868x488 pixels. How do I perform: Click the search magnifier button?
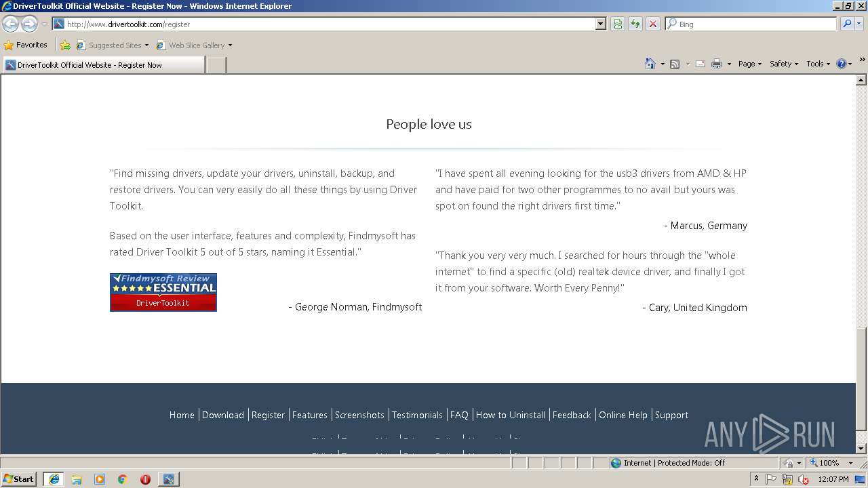pyautogui.click(x=846, y=24)
